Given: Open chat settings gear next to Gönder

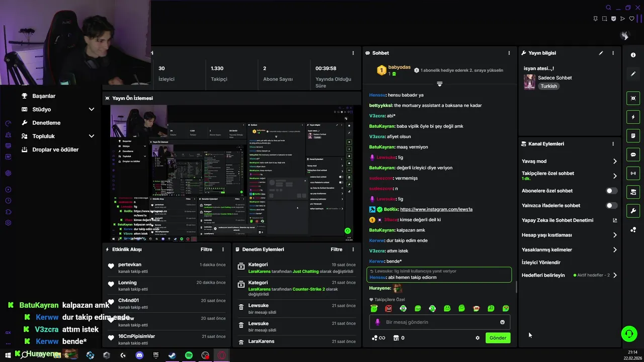Looking at the screenshot, I should pyautogui.click(x=477, y=338).
